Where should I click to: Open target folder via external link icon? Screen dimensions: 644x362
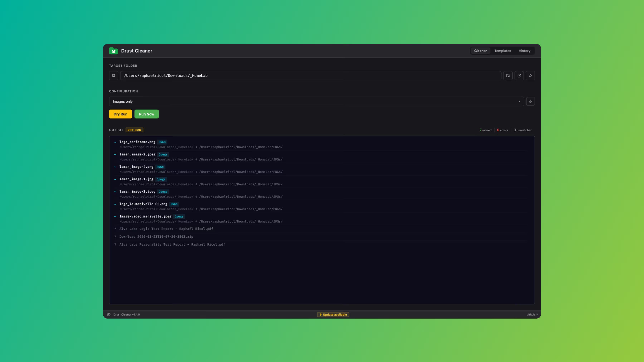pyautogui.click(x=519, y=75)
